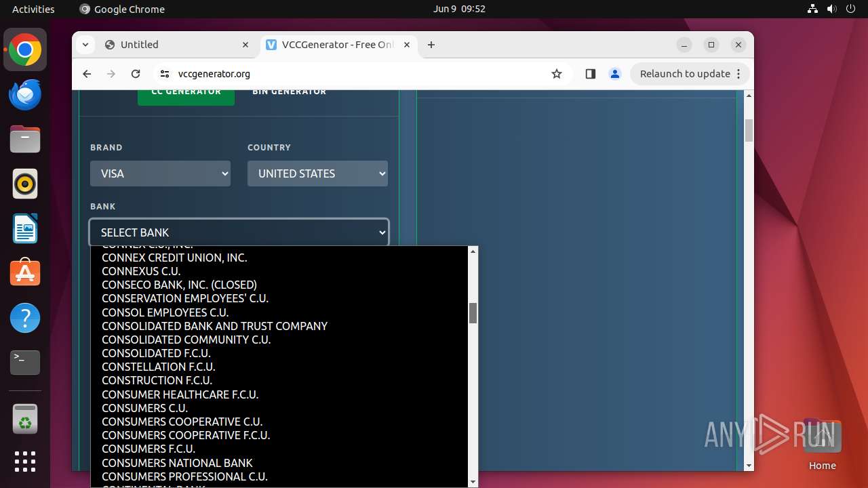The height and width of the screenshot is (488, 868).
Task: Open Rhythmbox music player in the dock
Action: coord(25,184)
